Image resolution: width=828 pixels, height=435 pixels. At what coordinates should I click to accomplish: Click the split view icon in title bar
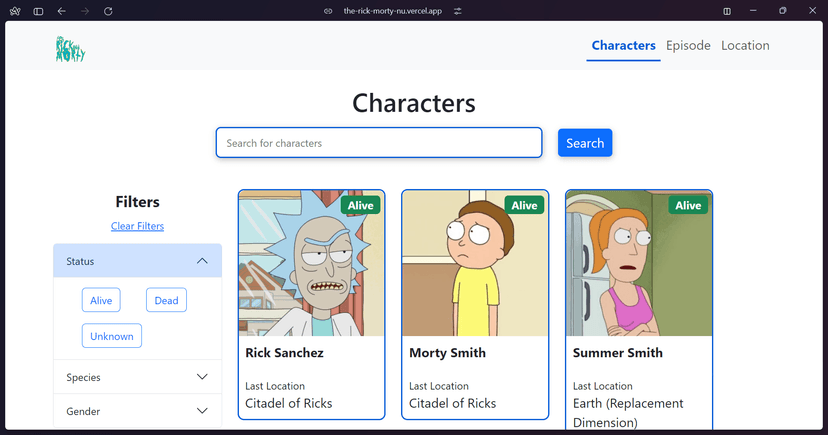pyautogui.click(x=727, y=11)
